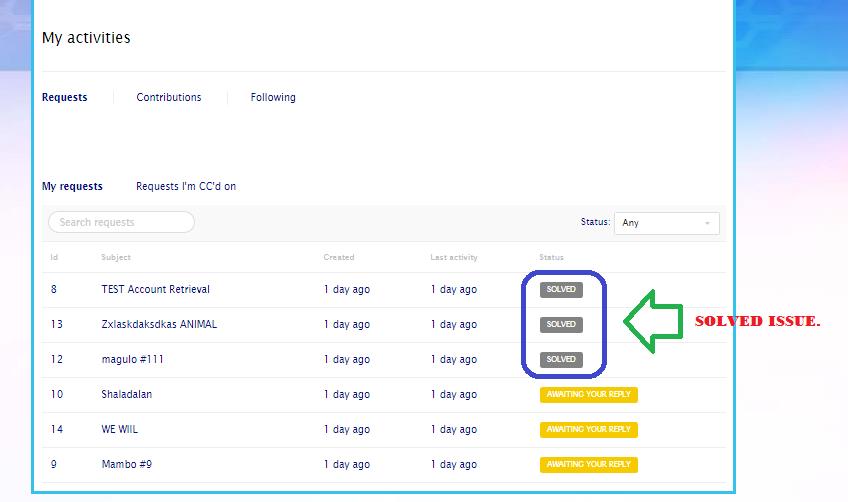Image resolution: width=848 pixels, height=502 pixels.
Task: Click the Status dropdown arrow
Action: [x=707, y=223]
